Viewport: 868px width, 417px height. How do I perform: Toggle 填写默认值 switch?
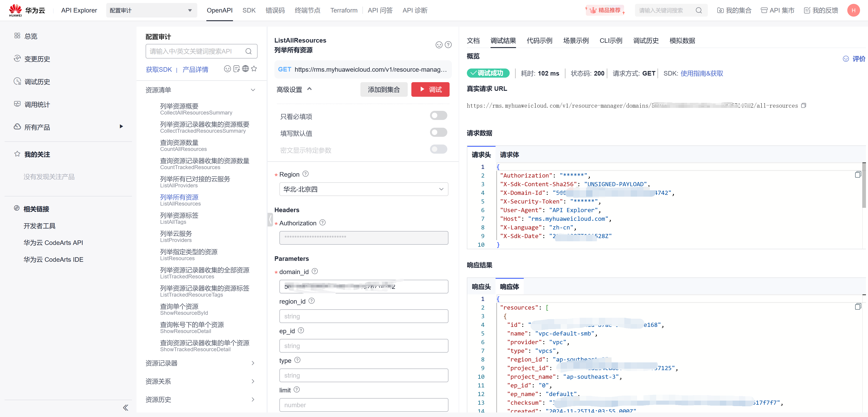point(438,132)
